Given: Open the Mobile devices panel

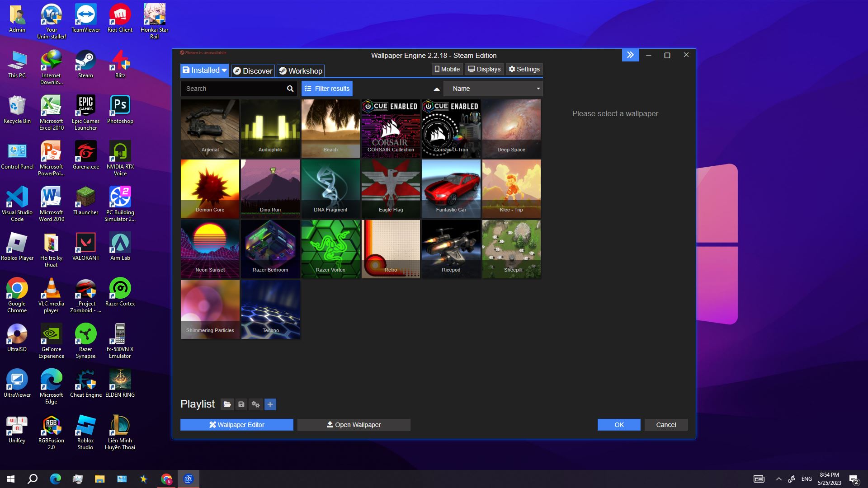Looking at the screenshot, I should [447, 69].
